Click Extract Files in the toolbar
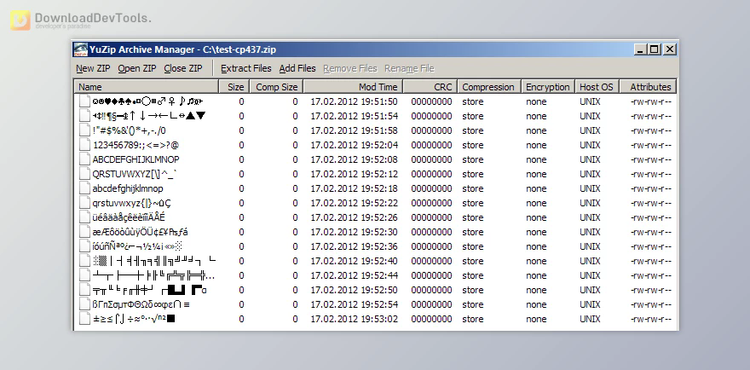The height and width of the screenshot is (370, 750). tap(246, 68)
